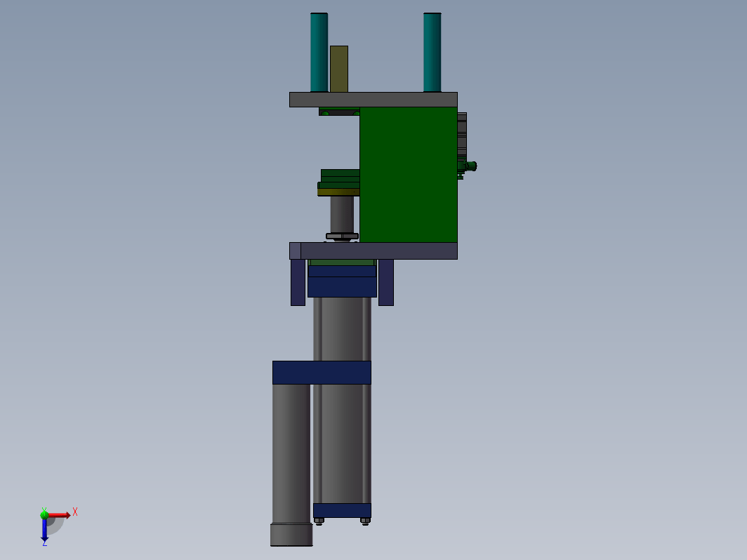The height and width of the screenshot is (560, 747).
Task: Select the left blue support leg under the plate
Action: (x=298, y=282)
